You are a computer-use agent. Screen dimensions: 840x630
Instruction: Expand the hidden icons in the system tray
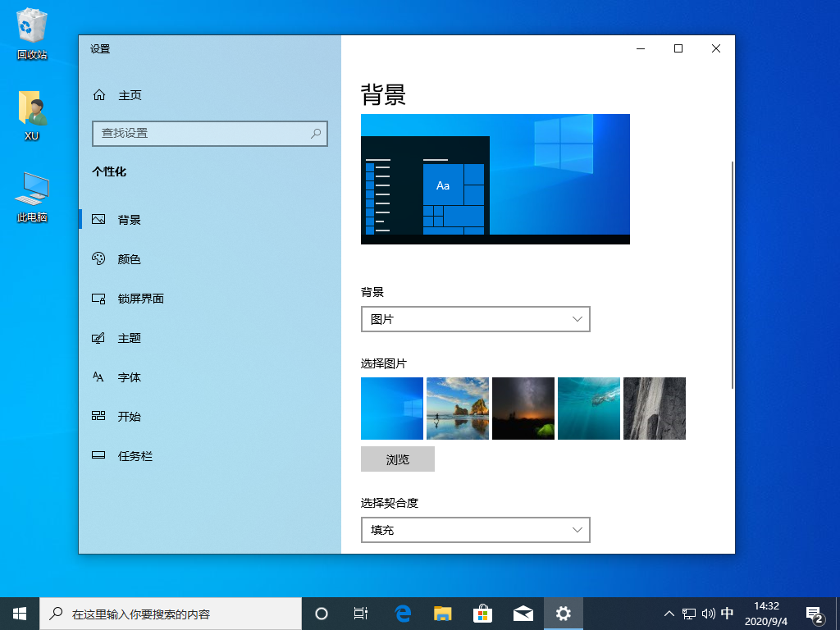coord(669,613)
